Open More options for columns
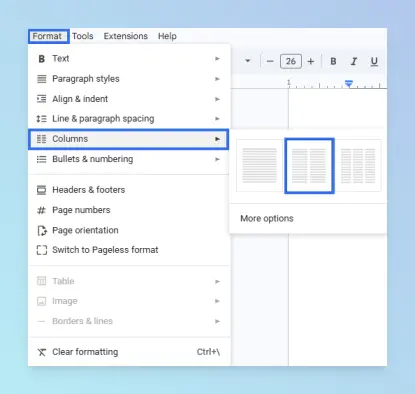415x394 pixels. coord(267,219)
